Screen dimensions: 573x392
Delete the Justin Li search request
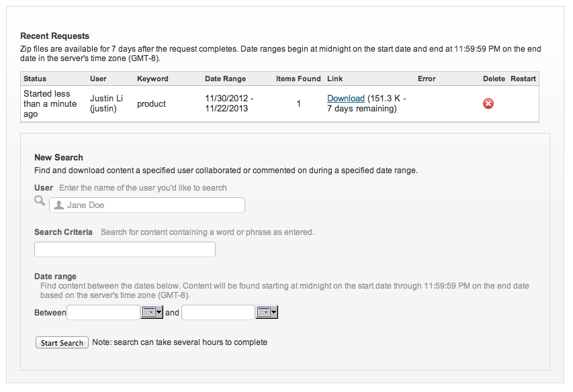coord(488,103)
